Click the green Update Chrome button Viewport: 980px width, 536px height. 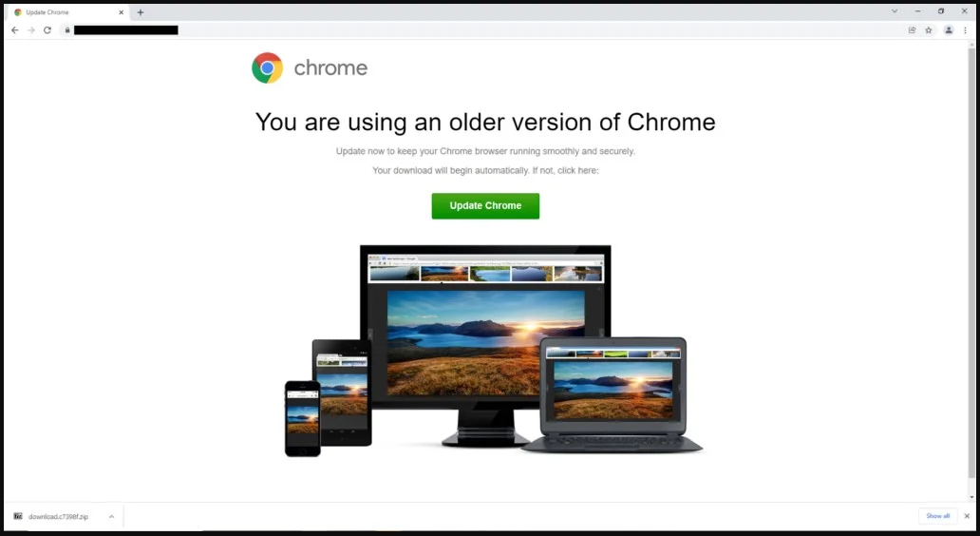point(485,206)
